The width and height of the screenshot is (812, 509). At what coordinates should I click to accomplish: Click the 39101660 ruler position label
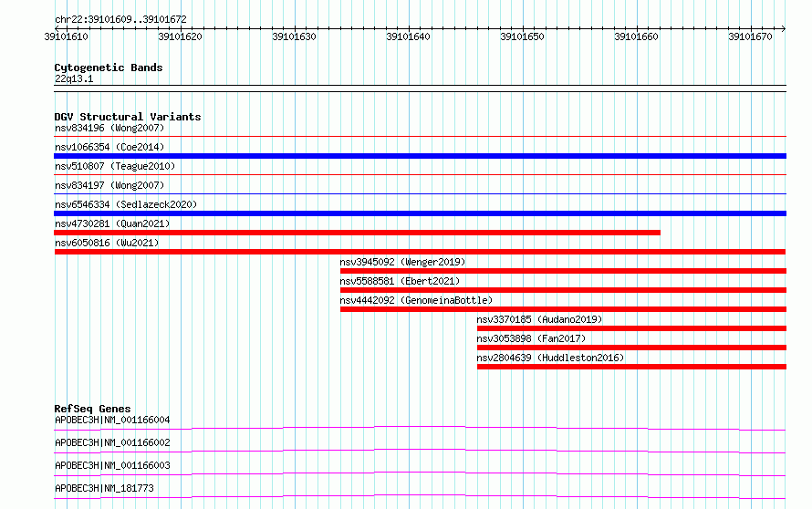(x=636, y=36)
